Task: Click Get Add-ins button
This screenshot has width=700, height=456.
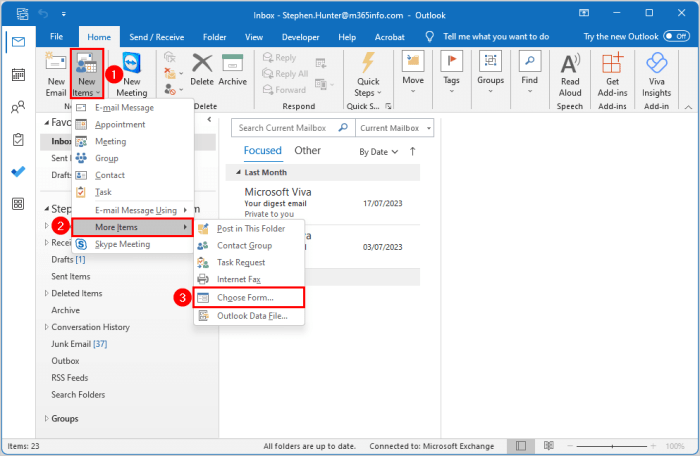Action: click(x=612, y=75)
